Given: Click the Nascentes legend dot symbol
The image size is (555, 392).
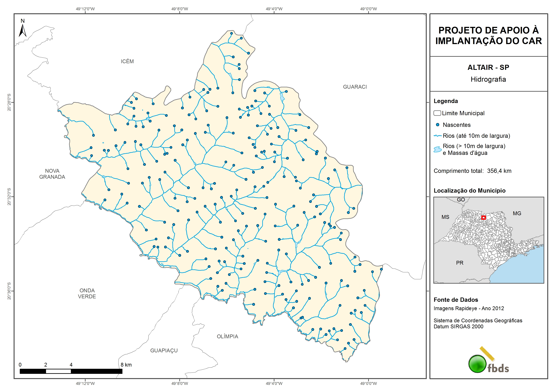Looking at the screenshot, I should click(437, 125).
